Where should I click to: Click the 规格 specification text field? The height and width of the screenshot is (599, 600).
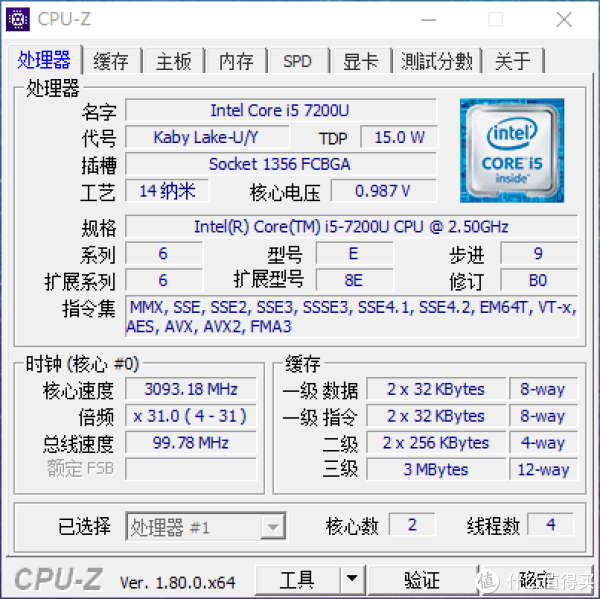tap(351, 227)
